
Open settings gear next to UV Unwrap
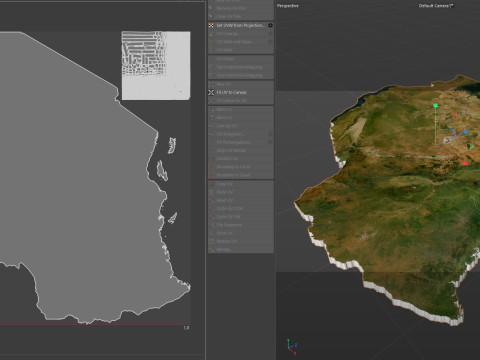pyautogui.click(x=270, y=34)
